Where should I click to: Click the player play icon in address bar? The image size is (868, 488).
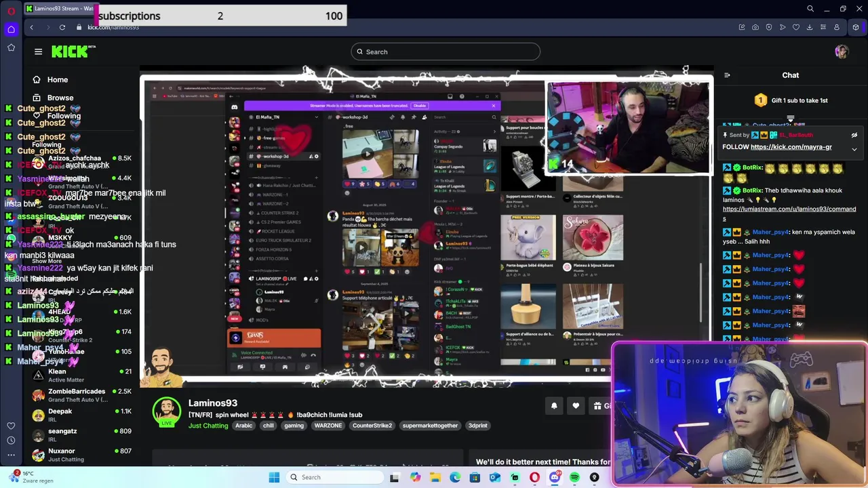click(x=783, y=27)
